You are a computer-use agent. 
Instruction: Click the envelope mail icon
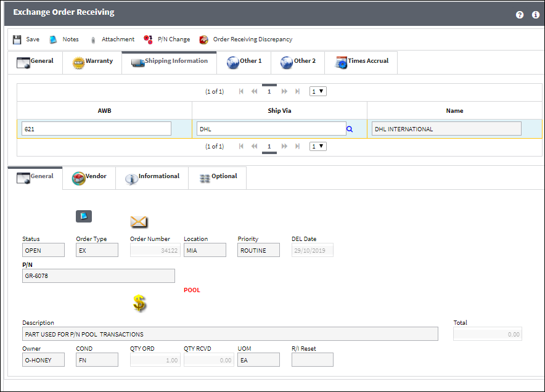pyautogui.click(x=139, y=222)
